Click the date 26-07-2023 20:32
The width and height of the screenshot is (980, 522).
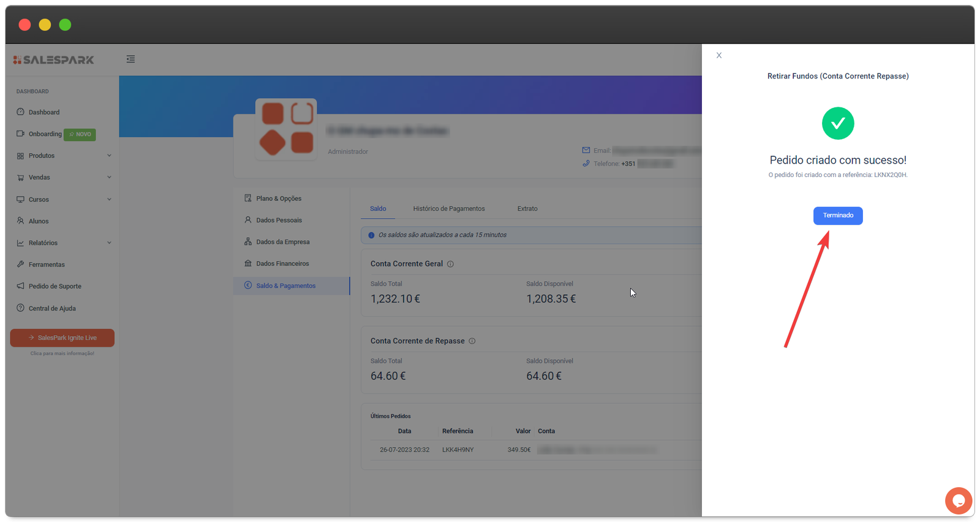(x=404, y=450)
